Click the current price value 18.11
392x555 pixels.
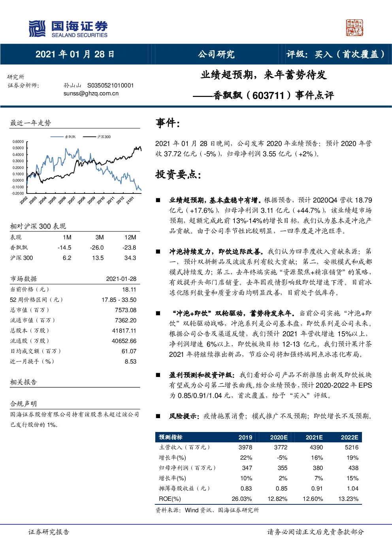click(129, 290)
